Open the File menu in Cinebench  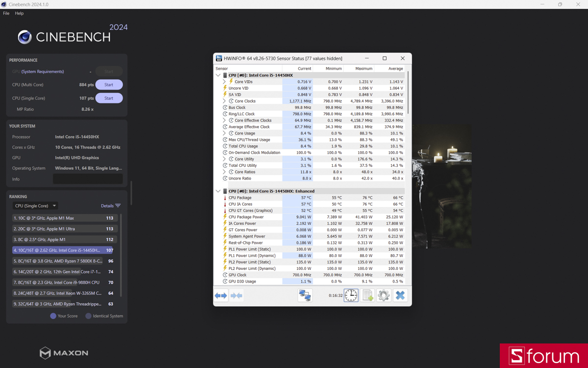6,13
